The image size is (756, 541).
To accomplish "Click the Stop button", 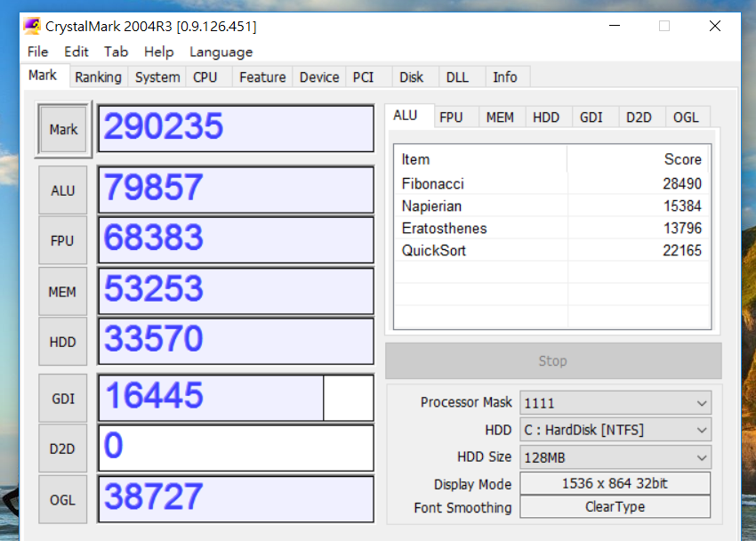I will pyautogui.click(x=553, y=360).
